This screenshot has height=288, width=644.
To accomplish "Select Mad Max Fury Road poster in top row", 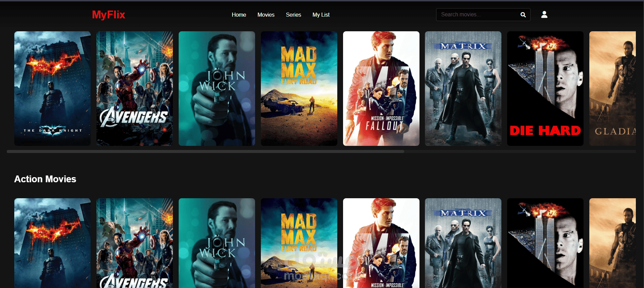I will coord(299,88).
